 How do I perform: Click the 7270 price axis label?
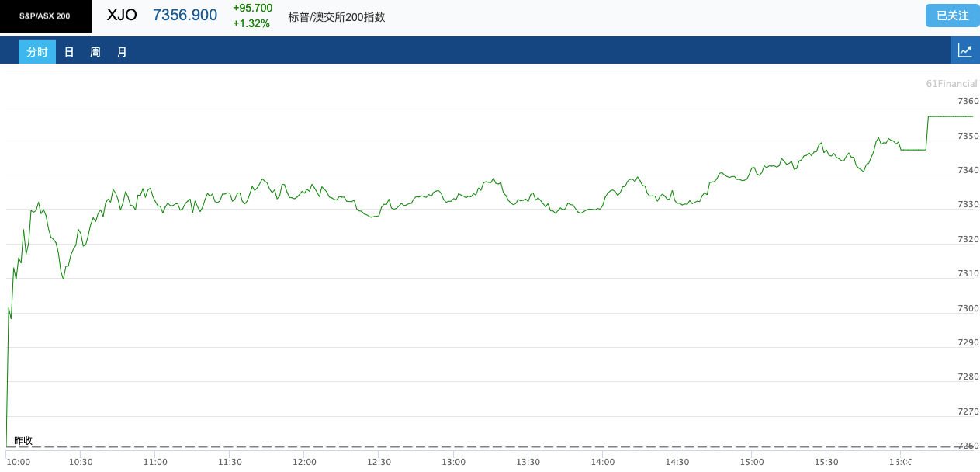tap(968, 411)
